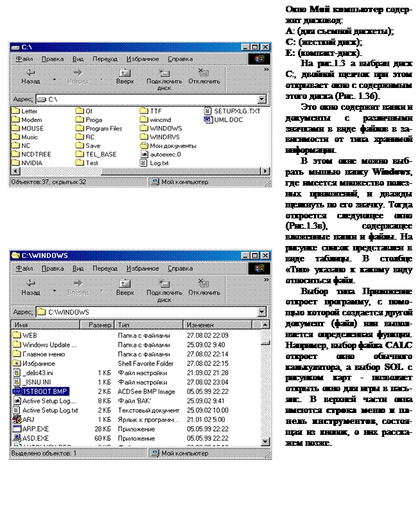Open the Back history dropdown arrow in the C:\WINDOWS window
This screenshot has height=519, width=420.
[55, 291]
